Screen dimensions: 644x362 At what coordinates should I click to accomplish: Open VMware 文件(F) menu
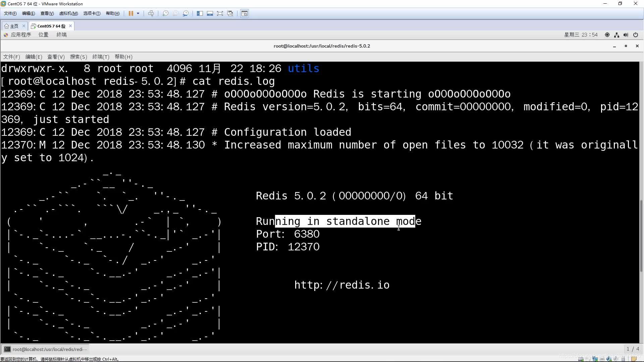click(x=10, y=13)
